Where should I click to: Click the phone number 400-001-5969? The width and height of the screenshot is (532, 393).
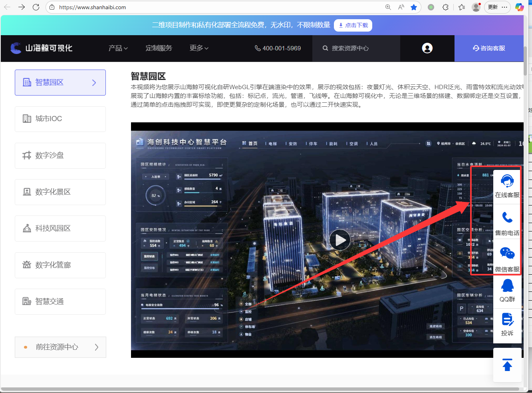coord(278,48)
